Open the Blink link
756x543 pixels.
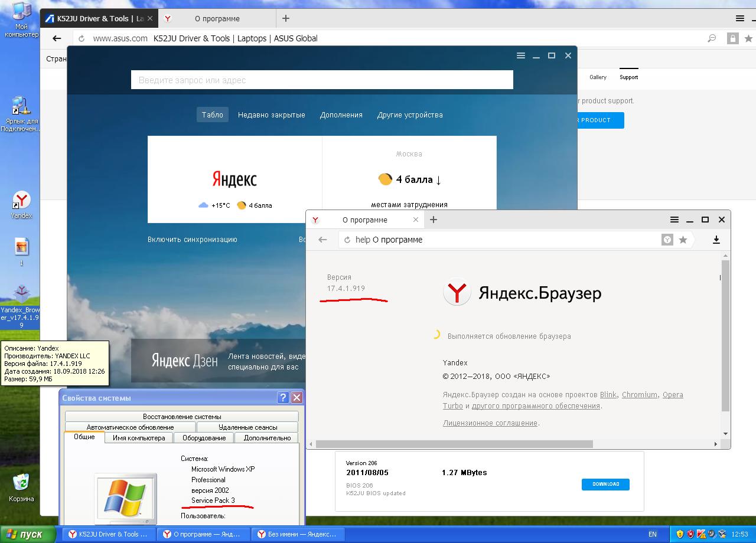point(608,395)
